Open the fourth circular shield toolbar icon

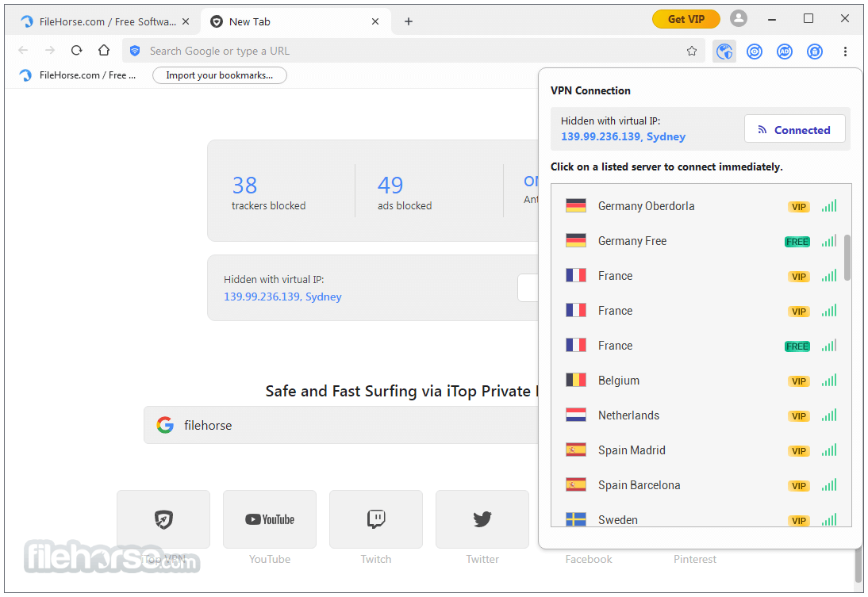[x=815, y=52]
